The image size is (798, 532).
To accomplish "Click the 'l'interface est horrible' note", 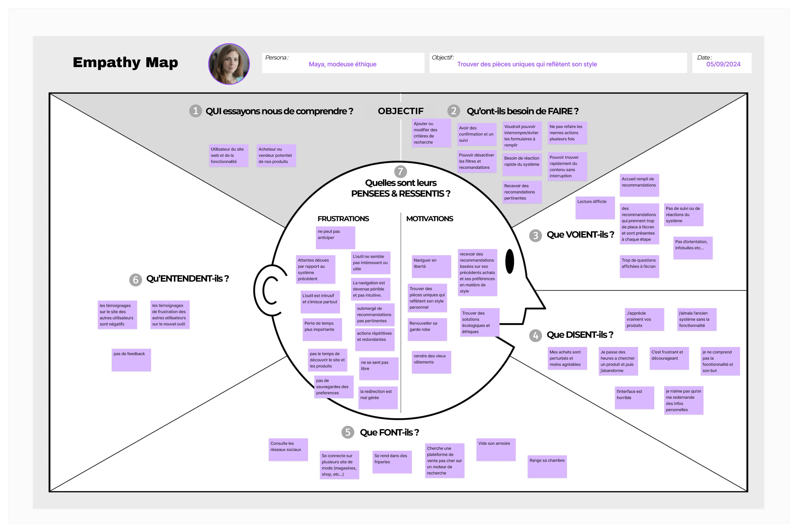I will click(x=634, y=398).
